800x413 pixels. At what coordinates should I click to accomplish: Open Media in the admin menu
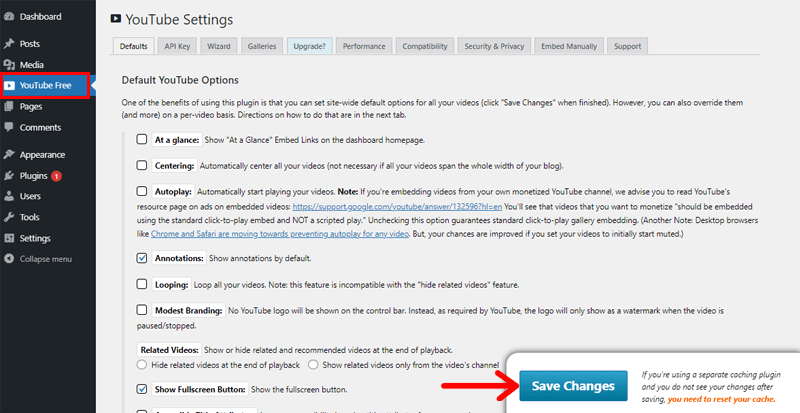click(32, 65)
